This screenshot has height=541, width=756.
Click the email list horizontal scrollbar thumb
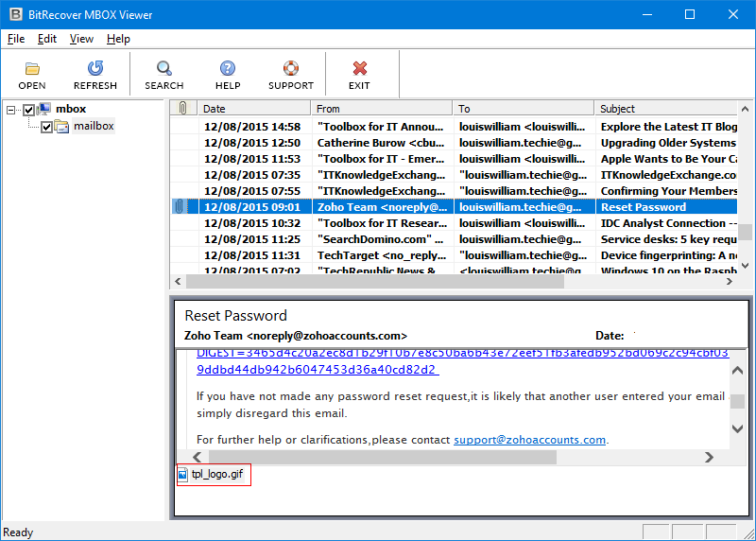pyautogui.click(x=375, y=281)
